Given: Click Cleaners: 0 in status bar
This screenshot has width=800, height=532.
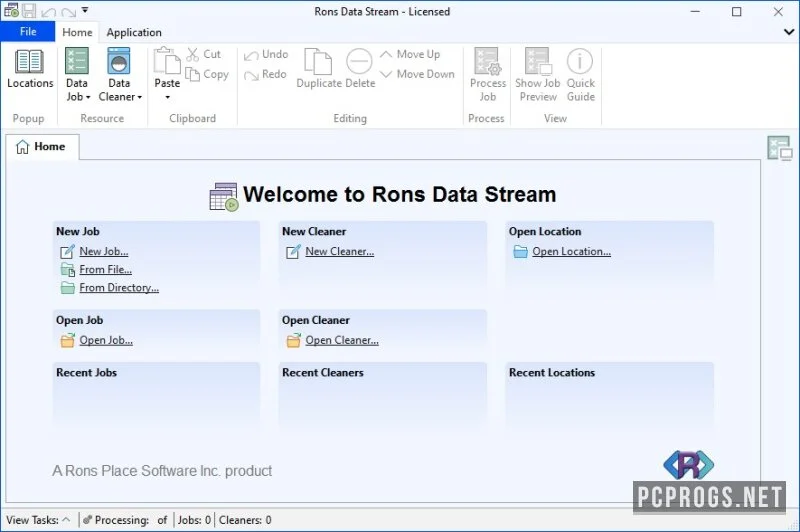Looking at the screenshot, I should [245, 520].
